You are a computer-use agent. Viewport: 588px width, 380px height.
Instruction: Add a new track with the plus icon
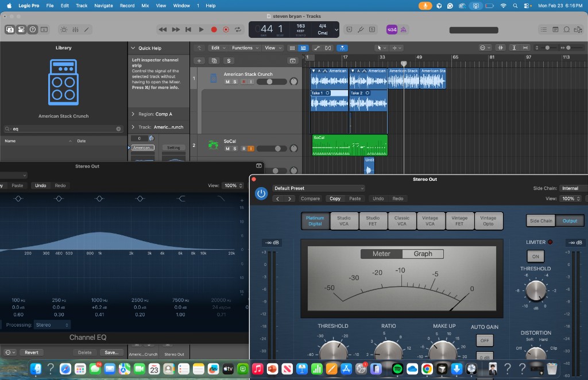pyautogui.click(x=199, y=60)
